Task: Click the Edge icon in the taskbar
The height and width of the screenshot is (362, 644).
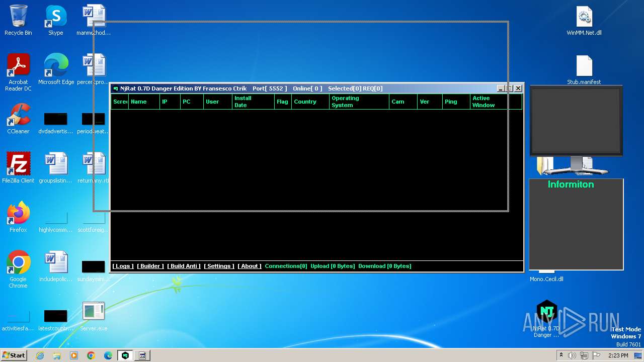Action: click(x=108, y=355)
